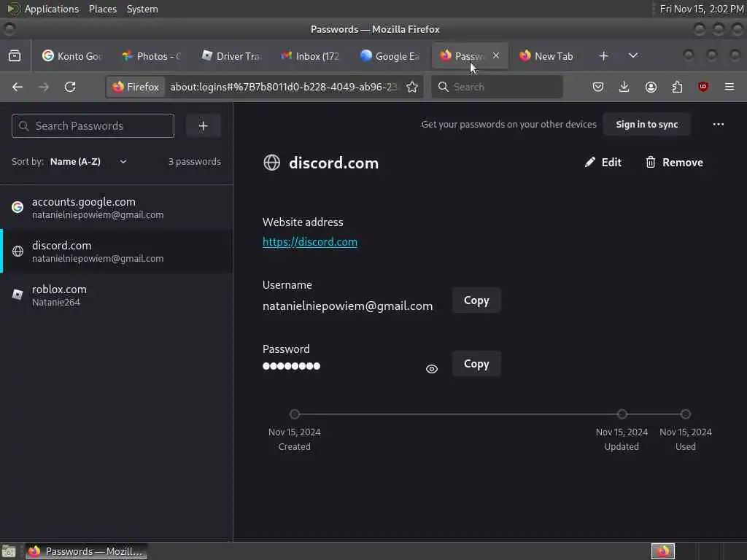Open the Firefox account icon

(651, 87)
